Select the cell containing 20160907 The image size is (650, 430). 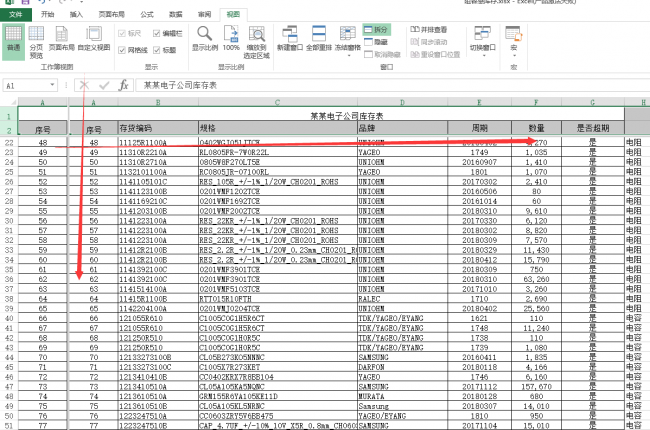[479, 162]
